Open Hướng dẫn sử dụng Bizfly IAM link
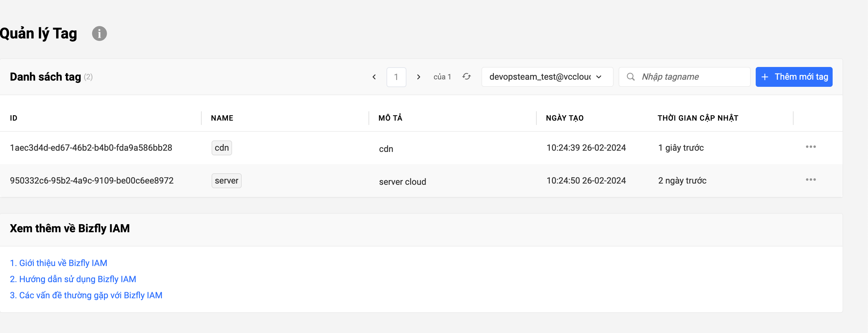 tap(73, 279)
